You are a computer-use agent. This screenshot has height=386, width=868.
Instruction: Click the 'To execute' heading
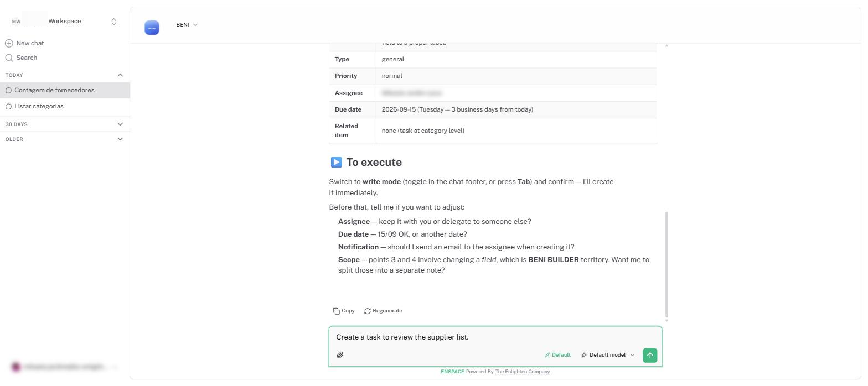coord(374,162)
